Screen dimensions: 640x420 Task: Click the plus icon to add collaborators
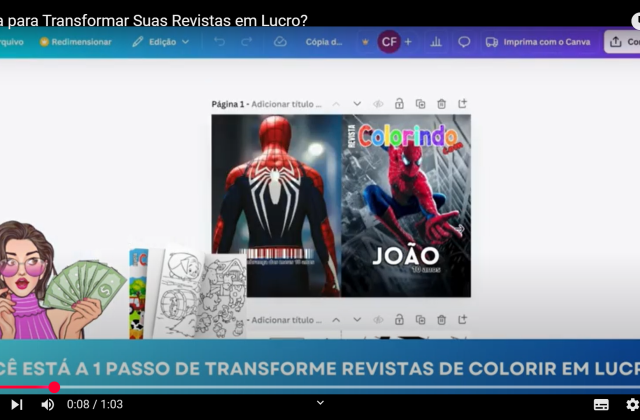pyautogui.click(x=408, y=42)
